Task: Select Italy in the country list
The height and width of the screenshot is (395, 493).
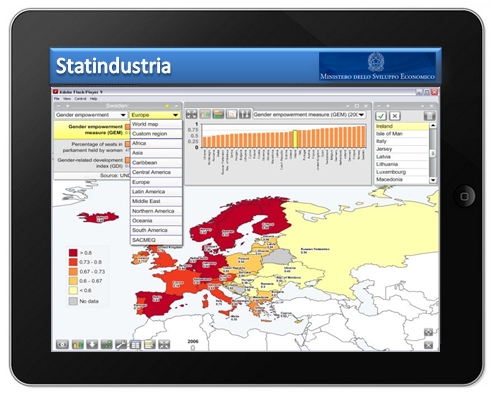Action: pos(402,141)
